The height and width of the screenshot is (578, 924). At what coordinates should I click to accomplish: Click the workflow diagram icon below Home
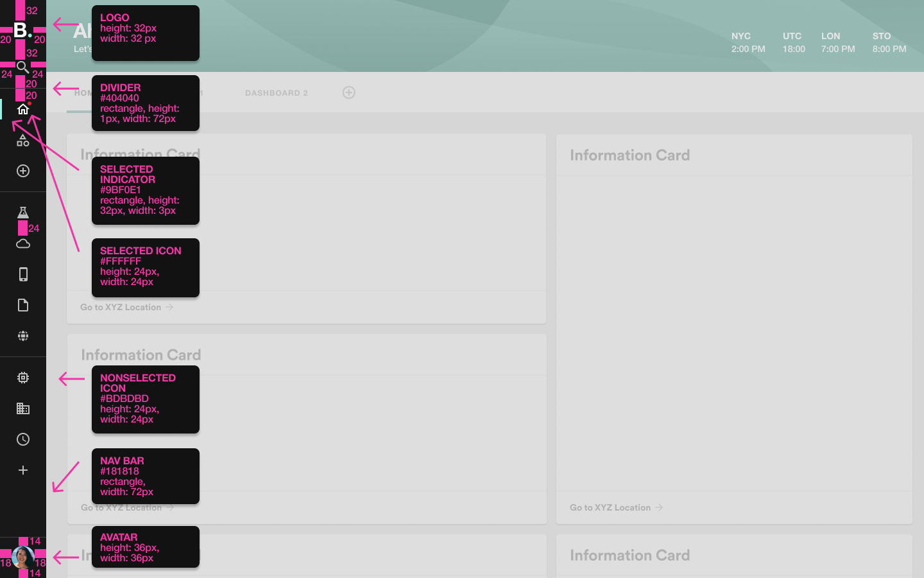tap(23, 140)
